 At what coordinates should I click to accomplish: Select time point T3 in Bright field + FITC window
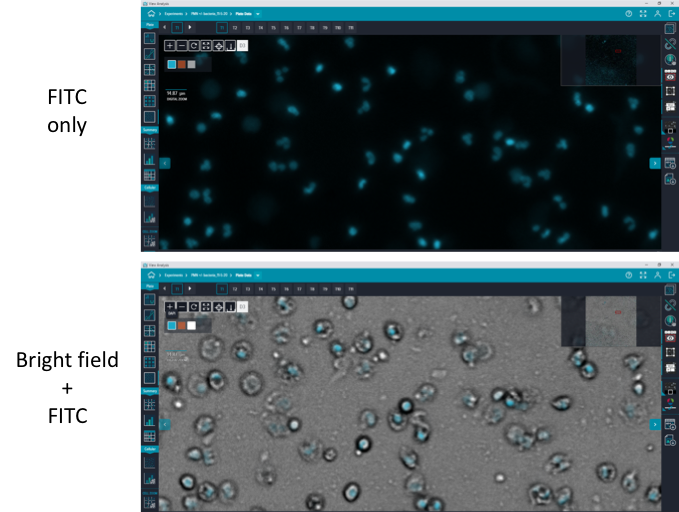pyautogui.click(x=248, y=289)
